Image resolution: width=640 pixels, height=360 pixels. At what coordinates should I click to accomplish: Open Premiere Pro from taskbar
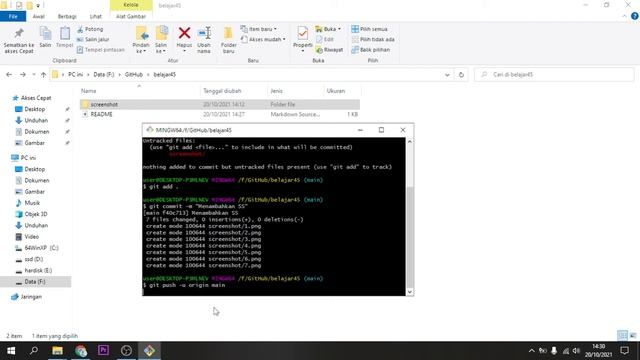pos(103,351)
